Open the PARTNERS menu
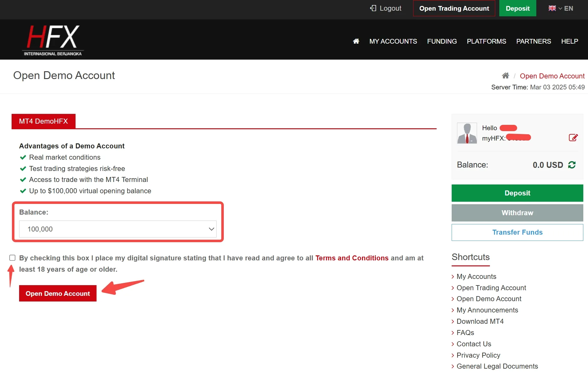The width and height of the screenshot is (588, 389). (533, 41)
